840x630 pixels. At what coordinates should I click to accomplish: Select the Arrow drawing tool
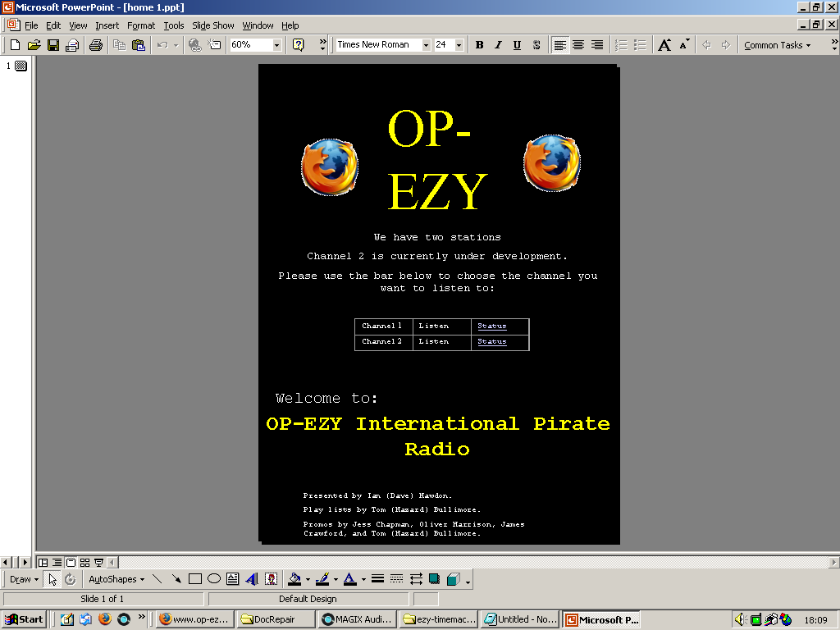pyautogui.click(x=176, y=579)
